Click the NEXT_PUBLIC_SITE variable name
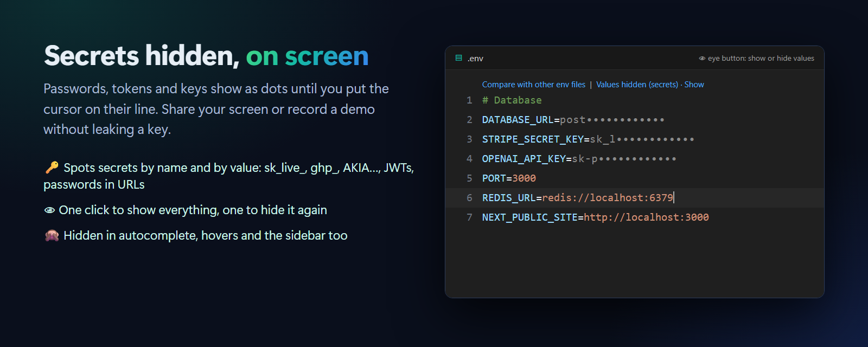868x347 pixels. [529, 217]
